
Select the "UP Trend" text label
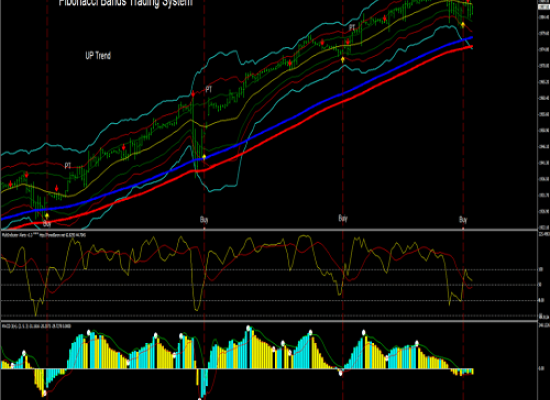(x=98, y=55)
